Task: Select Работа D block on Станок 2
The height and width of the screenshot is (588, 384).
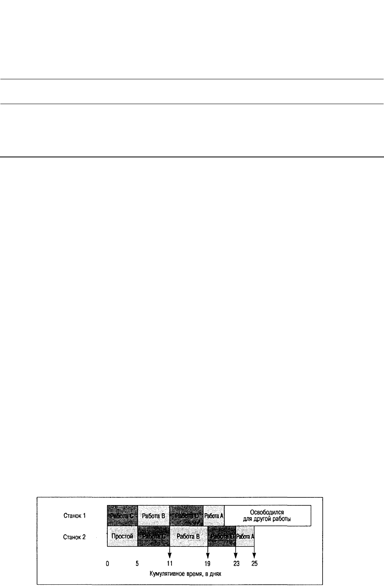Action: (x=221, y=536)
